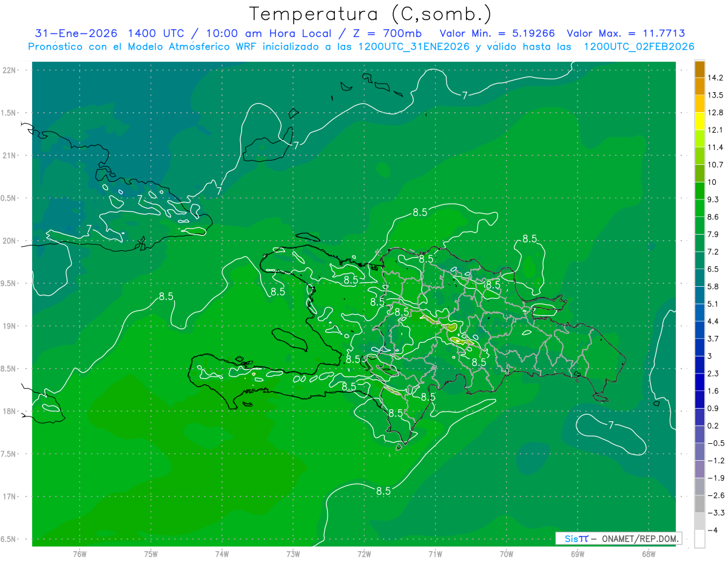The width and height of the screenshot is (728, 562).
Task: Click the title 'Temperatura (C,somb.)'
Action: [x=371, y=14]
